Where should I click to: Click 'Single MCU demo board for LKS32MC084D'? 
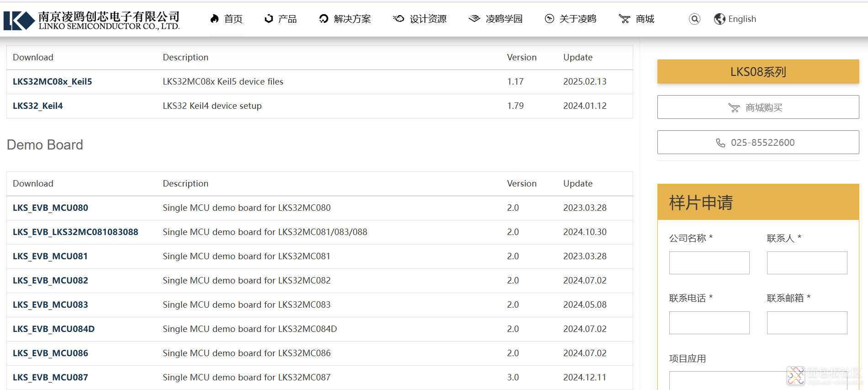click(250, 329)
